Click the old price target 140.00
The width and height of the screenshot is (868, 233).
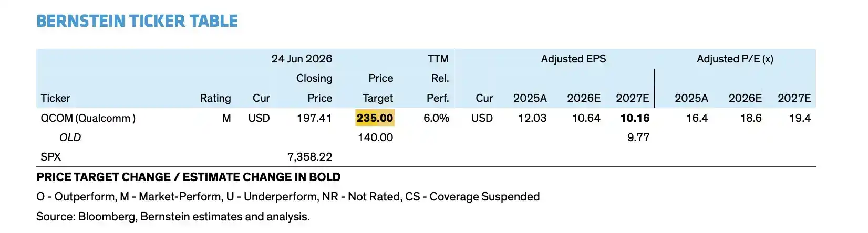click(x=375, y=137)
